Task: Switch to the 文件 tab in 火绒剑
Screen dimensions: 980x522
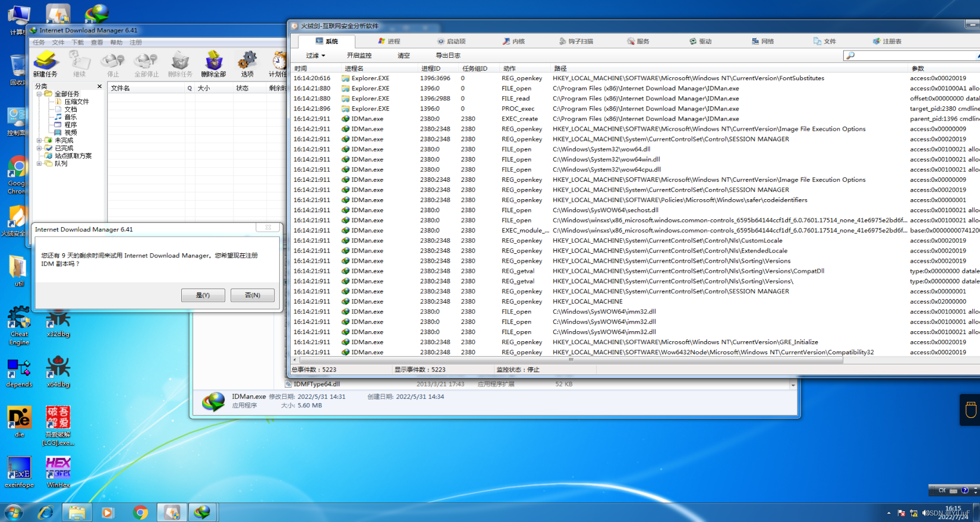Action: coord(825,41)
